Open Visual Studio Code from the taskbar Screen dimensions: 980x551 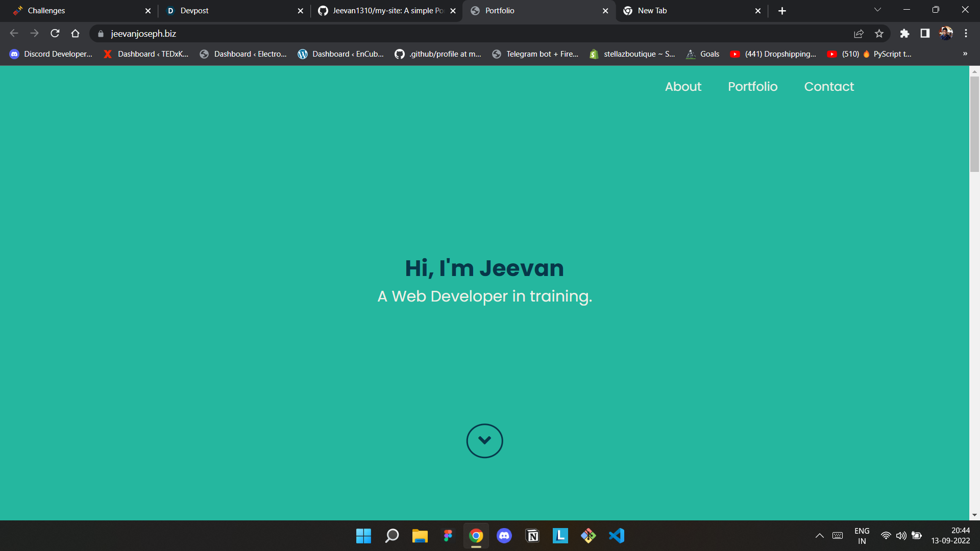point(617,536)
